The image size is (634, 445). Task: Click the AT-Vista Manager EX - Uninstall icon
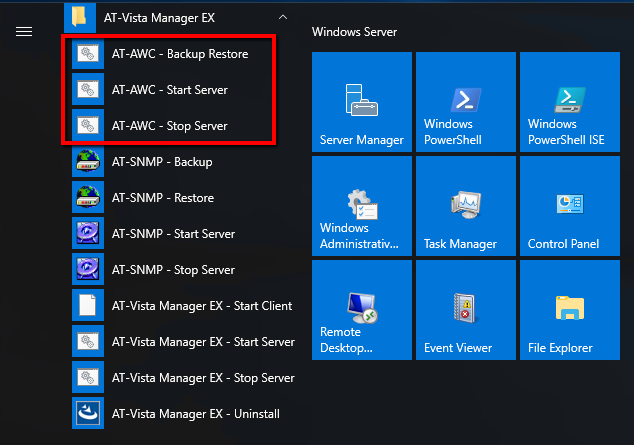click(87, 414)
